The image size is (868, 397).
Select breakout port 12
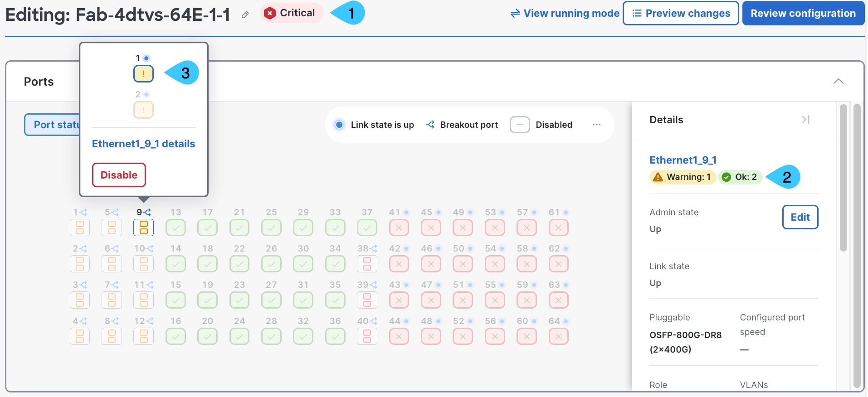coord(143,336)
